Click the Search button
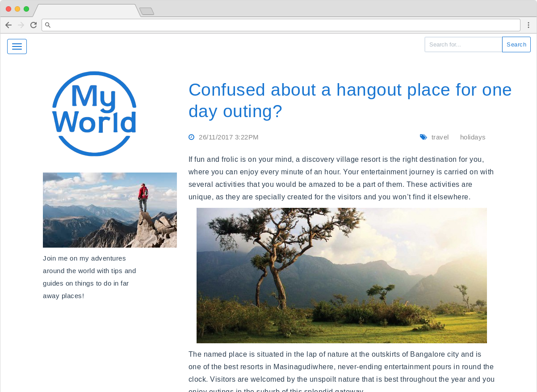This screenshot has width=537, height=392. pyautogui.click(x=516, y=45)
